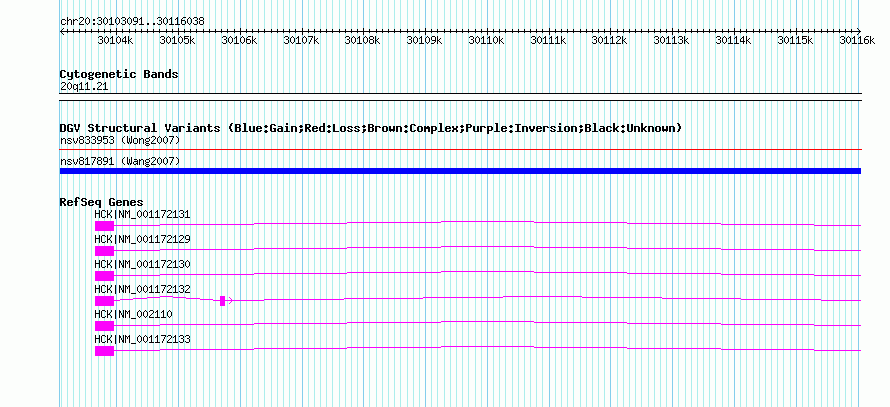Click the intron line of NM_001172133
The width and height of the screenshot is (890, 407).
[488, 346]
